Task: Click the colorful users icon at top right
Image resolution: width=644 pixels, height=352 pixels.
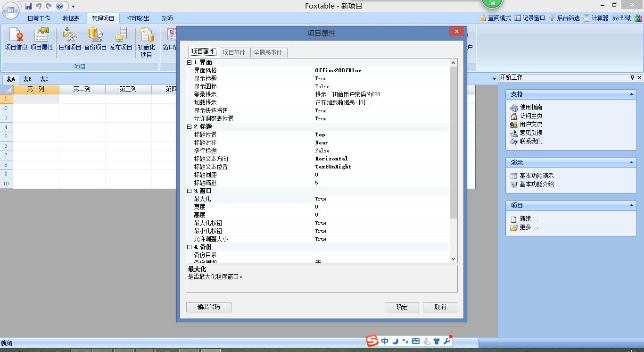Action: point(638,18)
